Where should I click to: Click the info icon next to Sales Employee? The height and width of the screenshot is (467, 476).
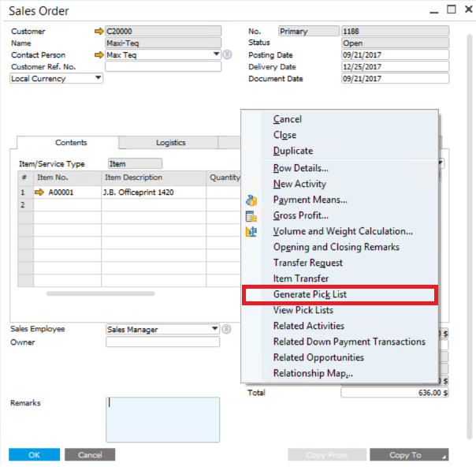click(226, 329)
